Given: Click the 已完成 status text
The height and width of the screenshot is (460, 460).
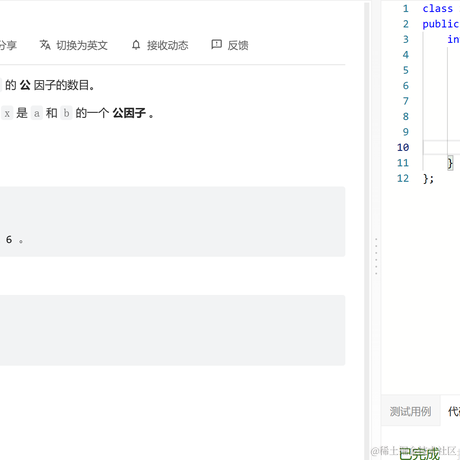Looking at the screenshot, I should coord(419,454).
